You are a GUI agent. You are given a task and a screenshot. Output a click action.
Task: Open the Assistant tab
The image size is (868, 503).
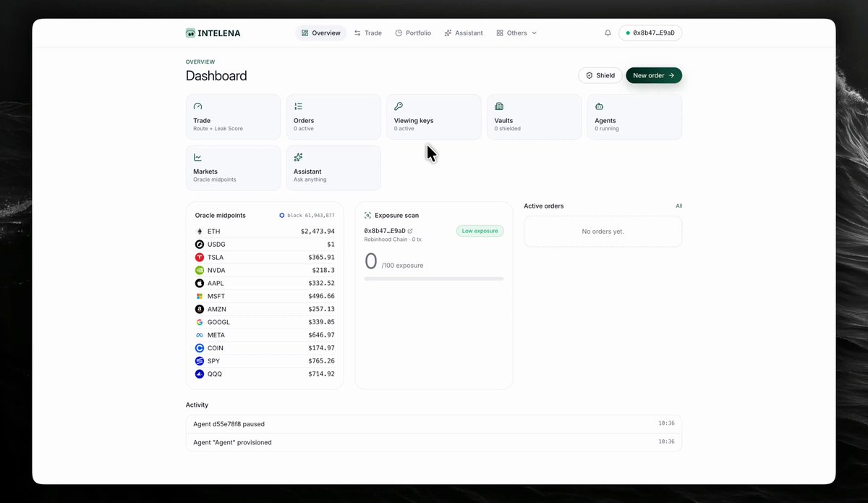pos(464,33)
